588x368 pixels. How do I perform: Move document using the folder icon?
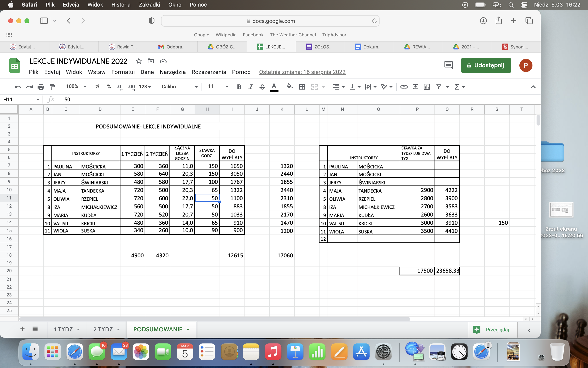pyautogui.click(x=151, y=61)
